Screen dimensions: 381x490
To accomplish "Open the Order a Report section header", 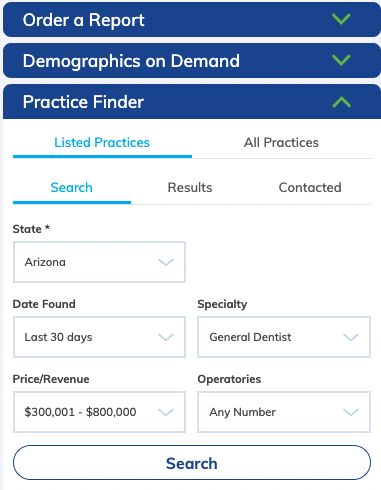I will [x=192, y=20].
